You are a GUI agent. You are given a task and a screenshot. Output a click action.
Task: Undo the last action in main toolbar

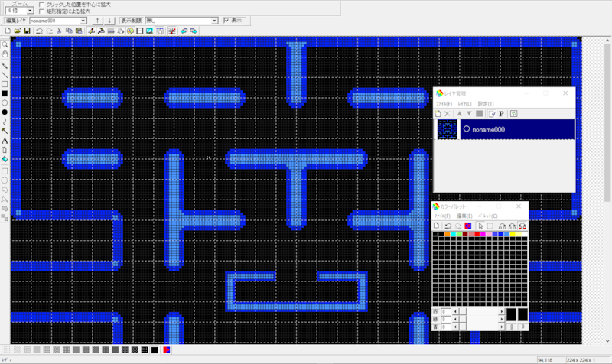pyautogui.click(x=39, y=31)
